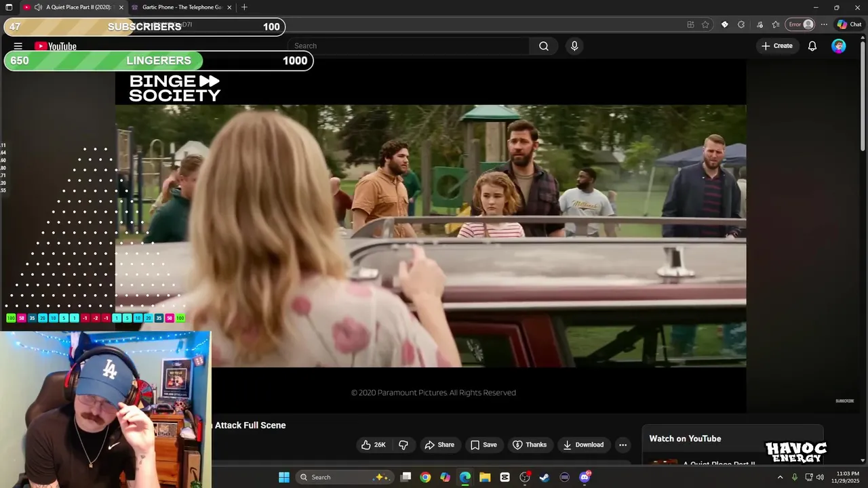This screenshot has width=868, height=488.
Task: Open Copilot from the taskbar
Action: pos(445,477)
